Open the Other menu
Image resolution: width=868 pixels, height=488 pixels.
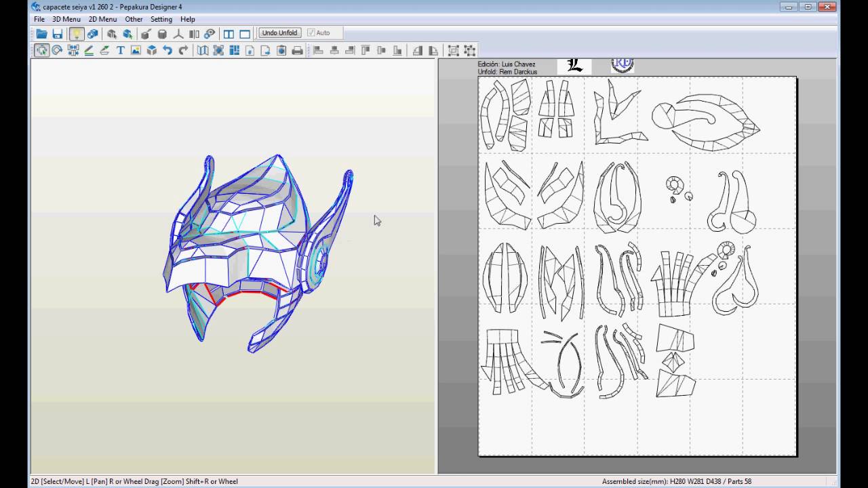[x=134, y=19]
